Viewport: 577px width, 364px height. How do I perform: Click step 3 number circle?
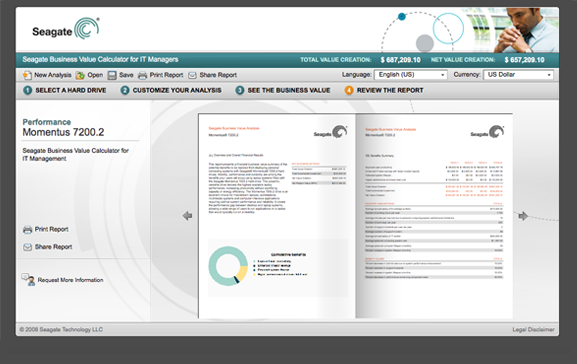(240, 90)
